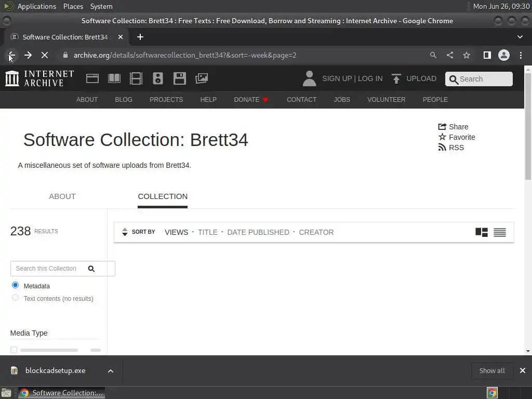Select the Text contents radio button
532x399 pixels.
click(15, 298)
